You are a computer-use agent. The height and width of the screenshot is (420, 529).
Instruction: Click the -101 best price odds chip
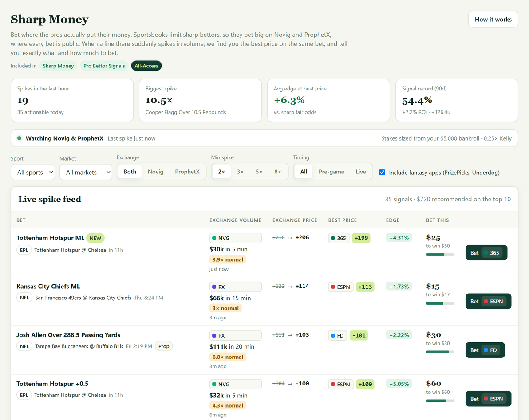pyautogui.click(x=359, y=335)
